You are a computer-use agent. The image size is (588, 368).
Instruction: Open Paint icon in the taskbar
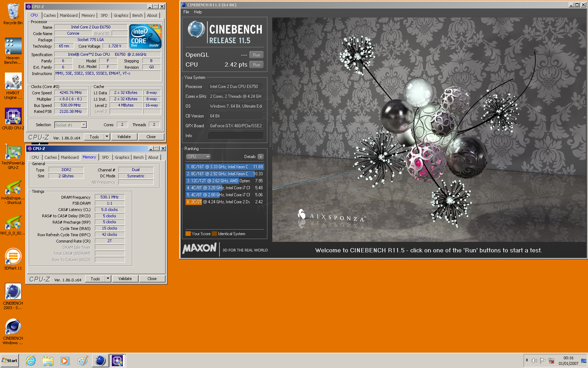(x=83, y=361)
